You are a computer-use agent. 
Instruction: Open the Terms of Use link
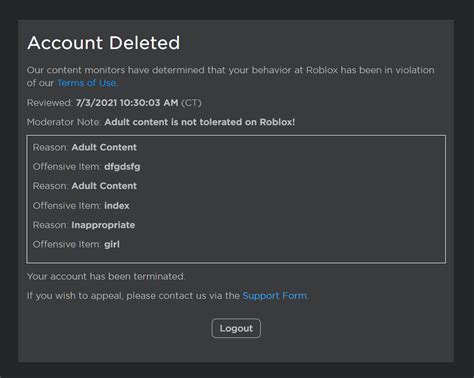[x=87, y=83]
